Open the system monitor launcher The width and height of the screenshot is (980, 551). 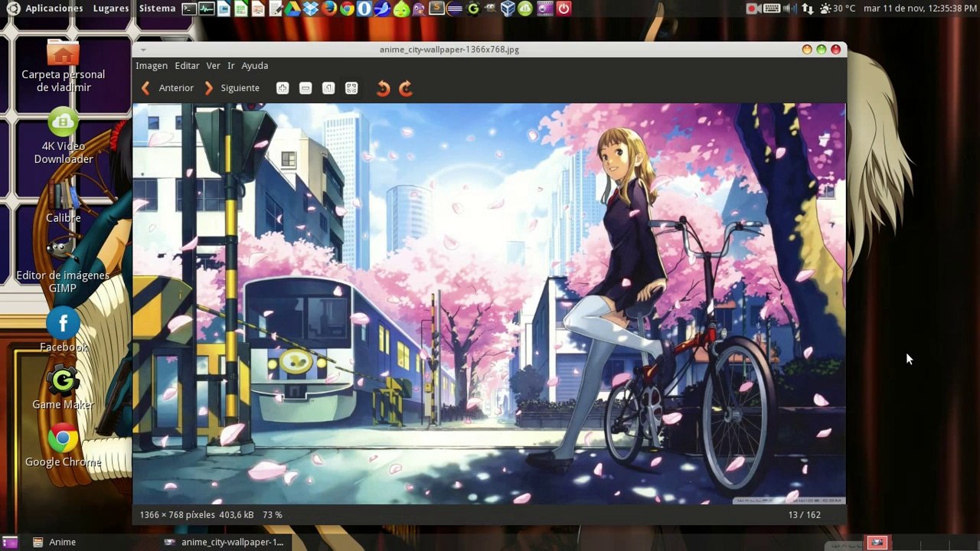point(207,8)
